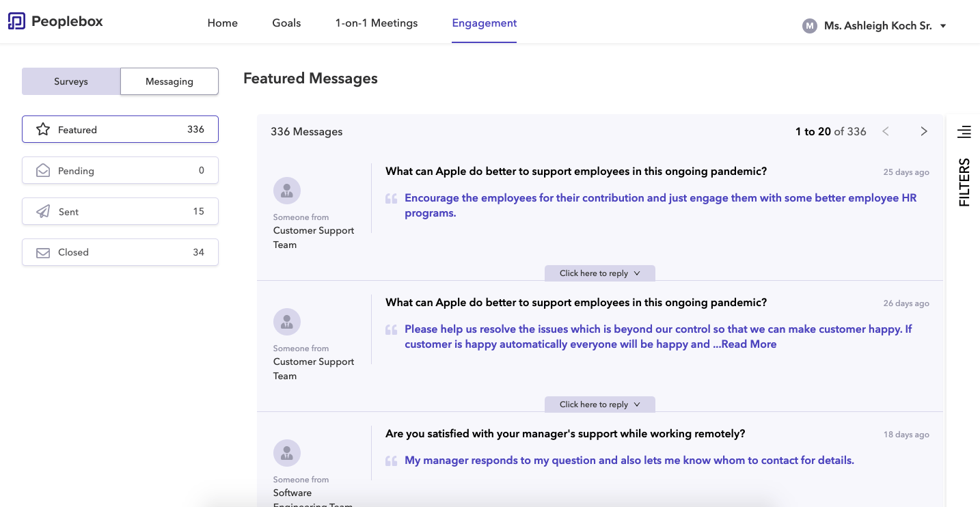Click the Closed envelope icon
Image resolution: width=980 pixels, height=507 pixels.
[x=43, y=253]
